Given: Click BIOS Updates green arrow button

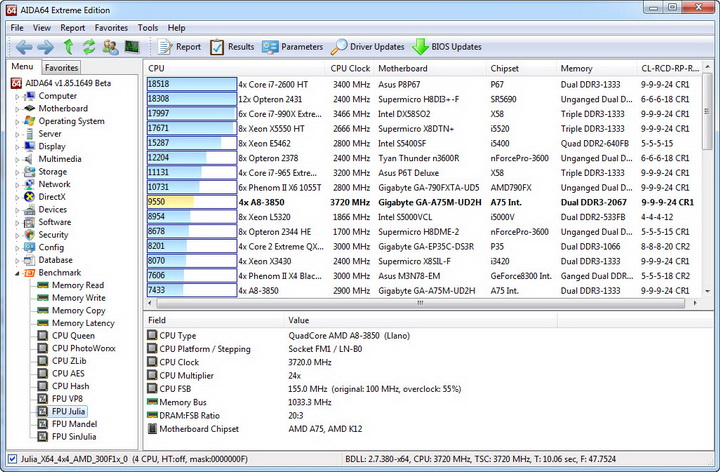Looking at the screenshot, I should point(447,47).
